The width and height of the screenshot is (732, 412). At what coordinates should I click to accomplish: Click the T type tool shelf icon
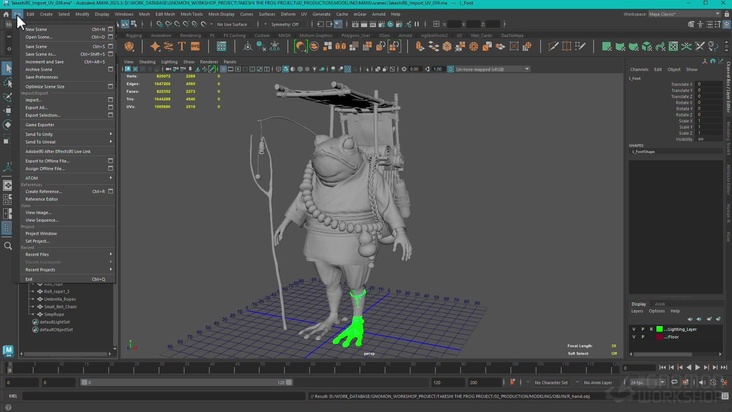pos(182,46)
